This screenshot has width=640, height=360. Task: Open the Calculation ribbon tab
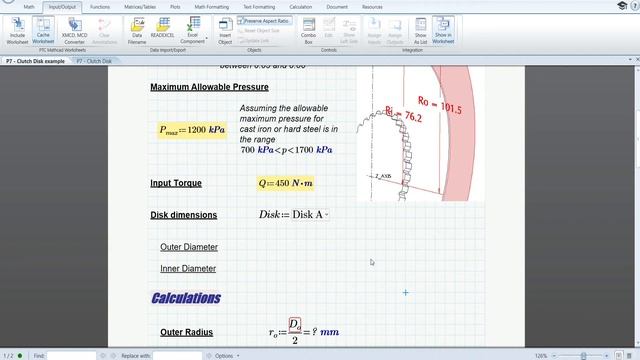pos(300,7)
